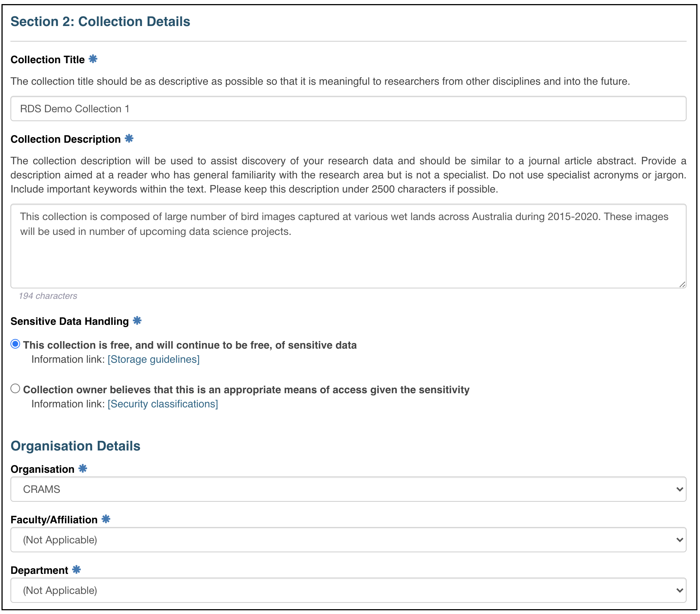Click the Organisation Details heading
The height and width of the screenshot is (614, 700).
pyautogui.click(x=76, y=446)
